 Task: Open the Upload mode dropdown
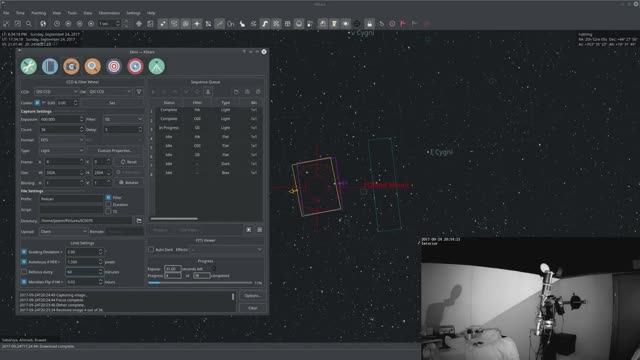63,231
